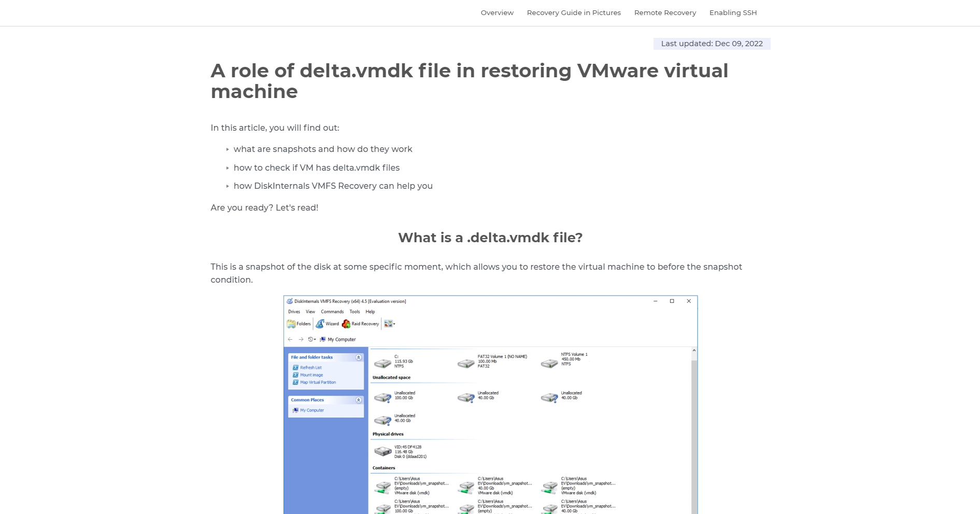Click 'how to check if VM has delta.vmdk files'
This screenshot has height=514, width=980.
click(317, 168)
